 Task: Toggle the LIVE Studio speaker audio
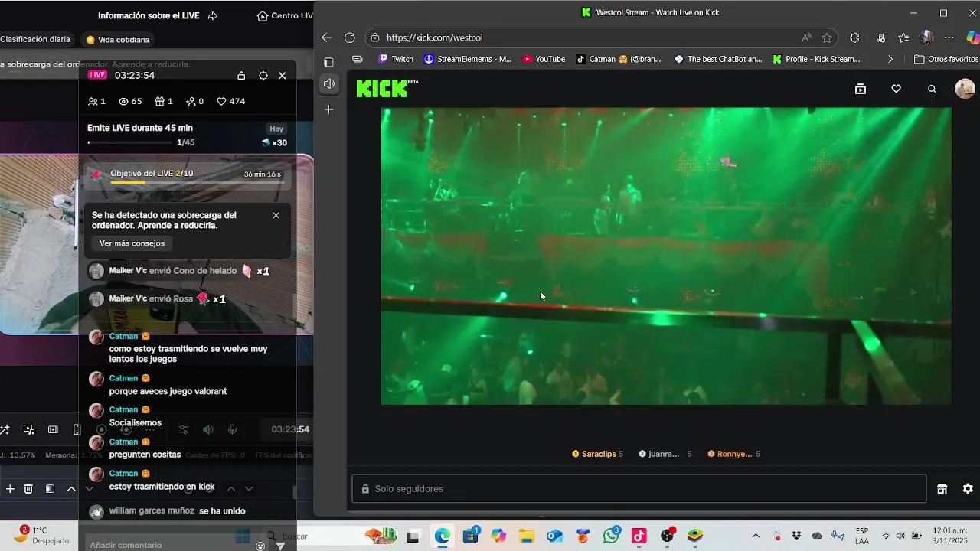[x=208, y=429]
